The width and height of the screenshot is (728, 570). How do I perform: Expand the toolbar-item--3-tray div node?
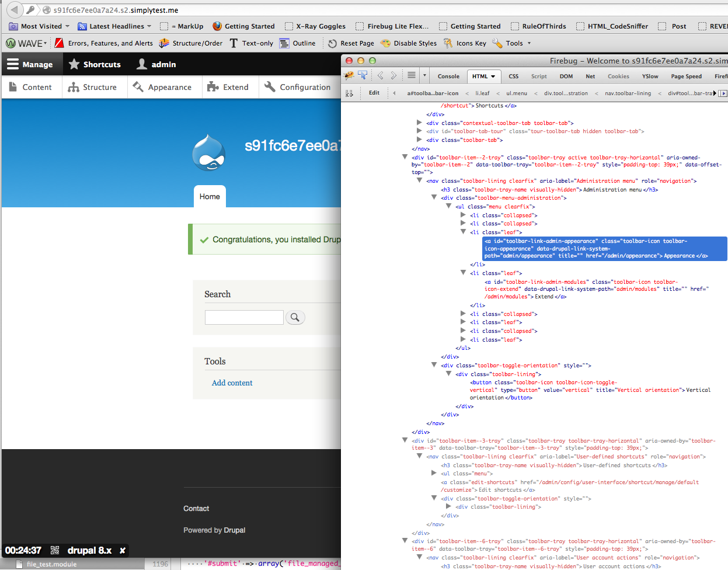click(x=405, y=441)
